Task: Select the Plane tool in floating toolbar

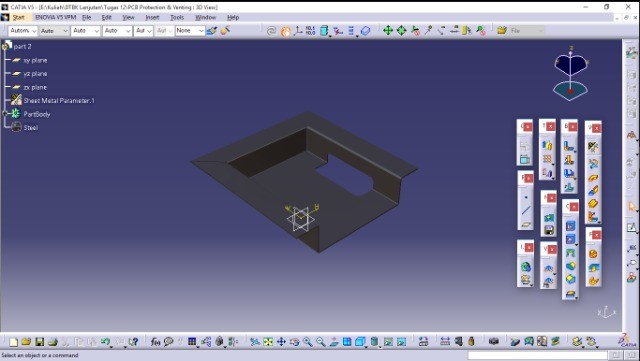Action: (x=526, y=224)
